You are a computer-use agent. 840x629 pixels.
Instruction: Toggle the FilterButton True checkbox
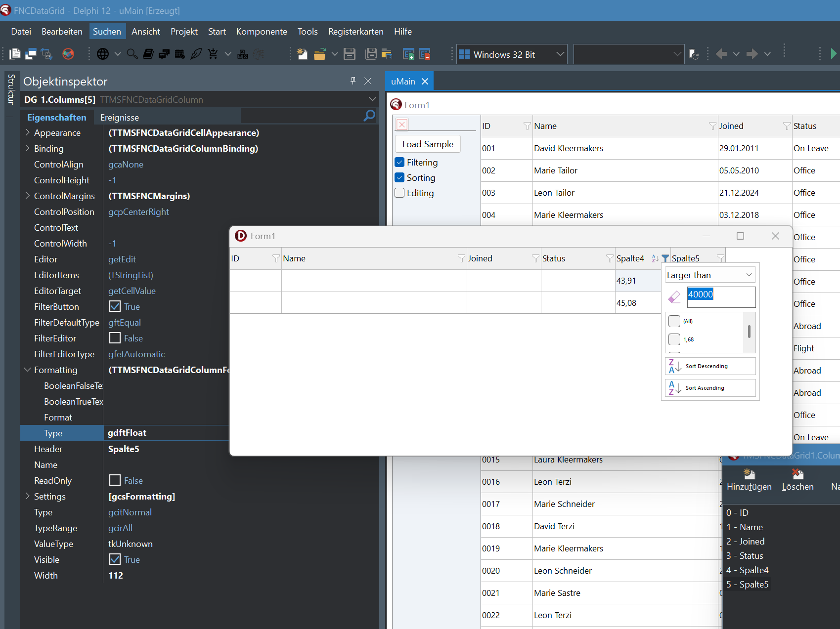(x=115, y=306)
